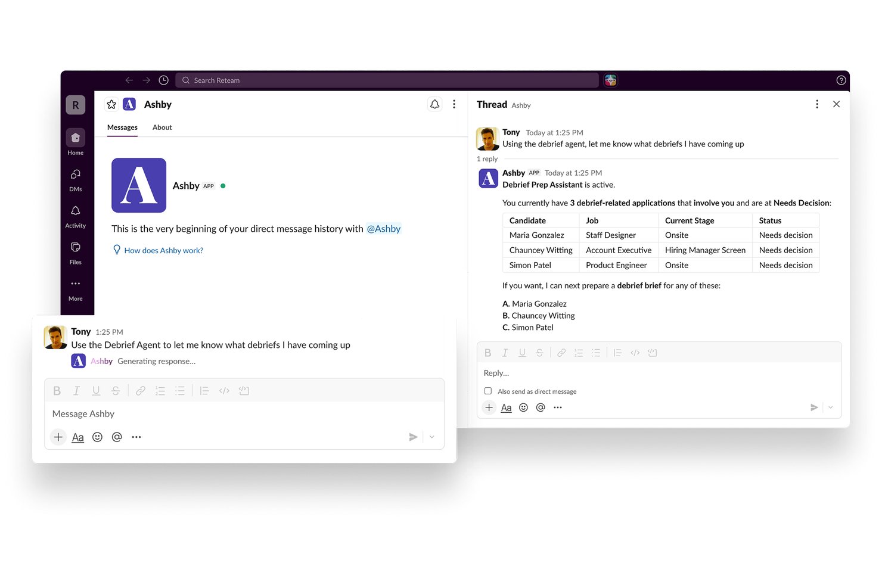Expand send options in Message Ashby composer

(x=432, y=437)
